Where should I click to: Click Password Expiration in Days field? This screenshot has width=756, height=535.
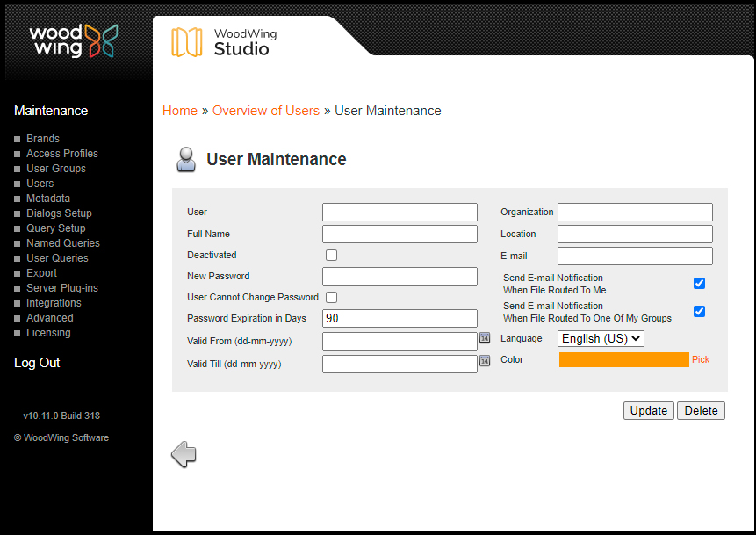click(x=400, y=318)
